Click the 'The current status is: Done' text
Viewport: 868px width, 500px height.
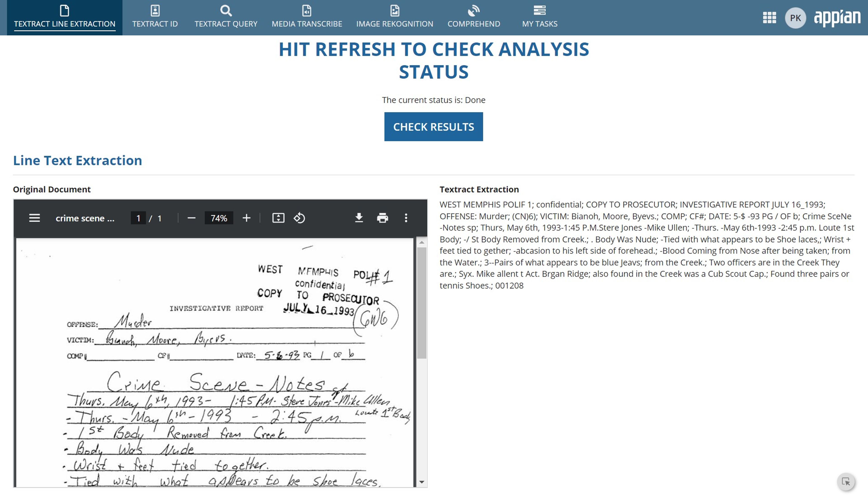[434, 100]
